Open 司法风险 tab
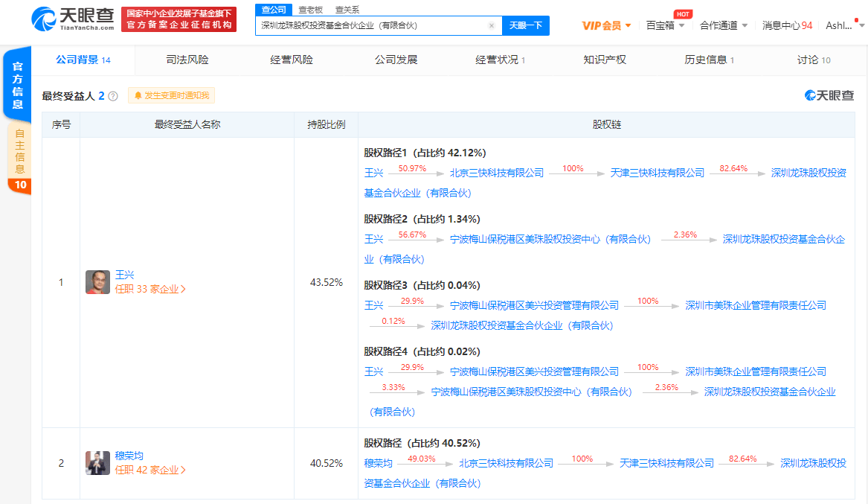This screenshot has width=868, height=504. (x=187, y=60)
